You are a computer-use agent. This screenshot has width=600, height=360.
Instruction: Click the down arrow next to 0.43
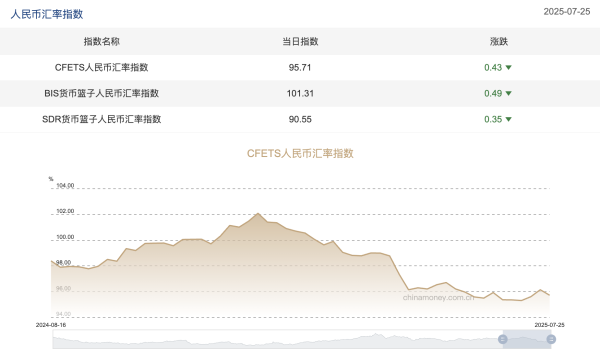click(x=509, y=67)
